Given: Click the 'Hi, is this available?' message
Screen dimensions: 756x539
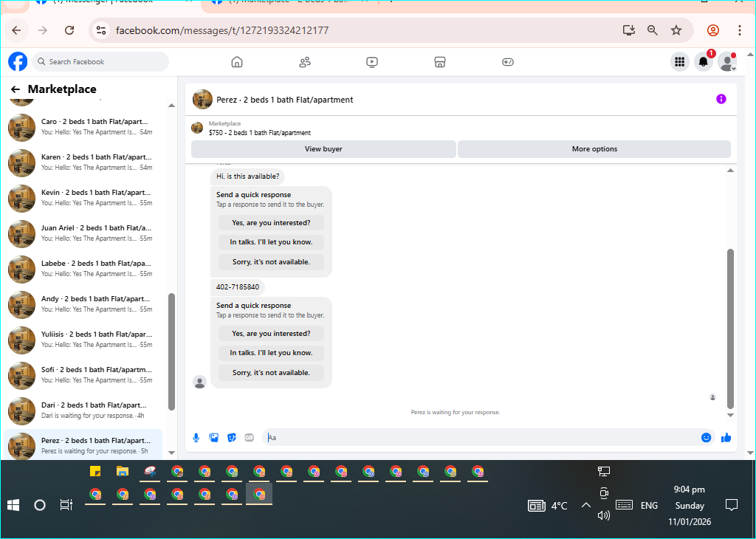Looking at the screenshot, I should pyautogui.click(x=248, y=176).
